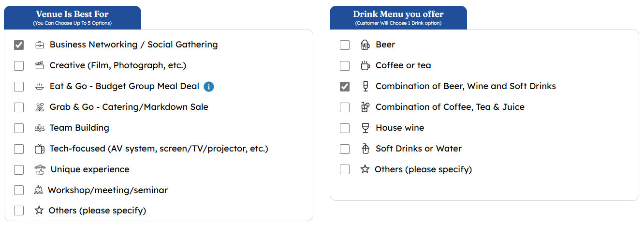The height and width of the screenshot is (226, 644).
Task: Check the Team Building checkbox
Action: click(x=19, y=128)
